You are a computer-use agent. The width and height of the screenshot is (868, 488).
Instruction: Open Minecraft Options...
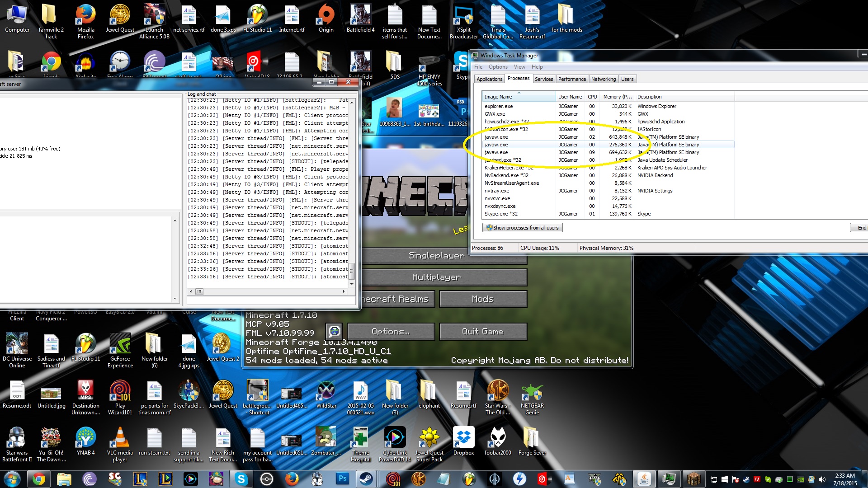pos(391,332)
